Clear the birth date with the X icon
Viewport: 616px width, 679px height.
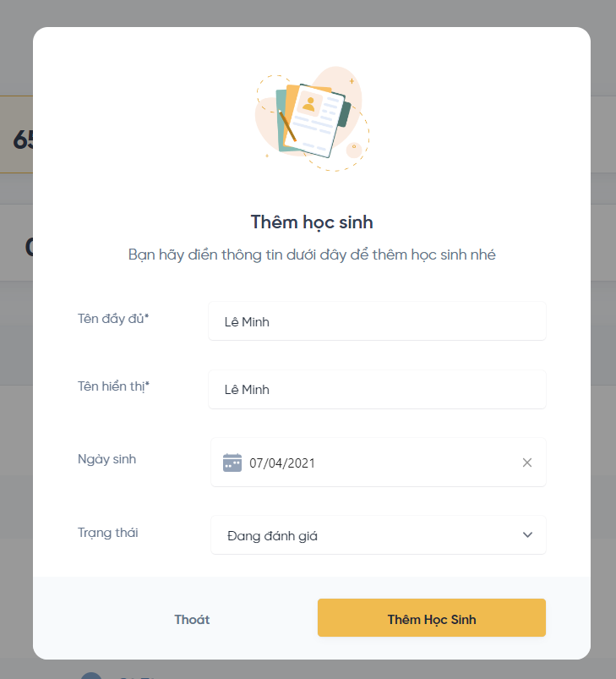[x=527, y=463]
